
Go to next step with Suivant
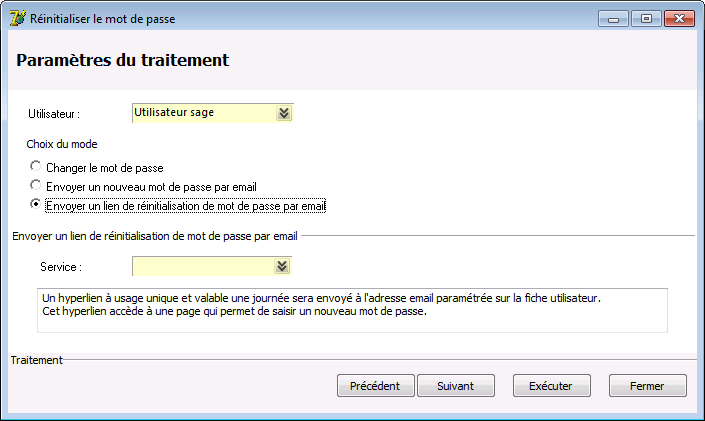[x=456, y=385]
